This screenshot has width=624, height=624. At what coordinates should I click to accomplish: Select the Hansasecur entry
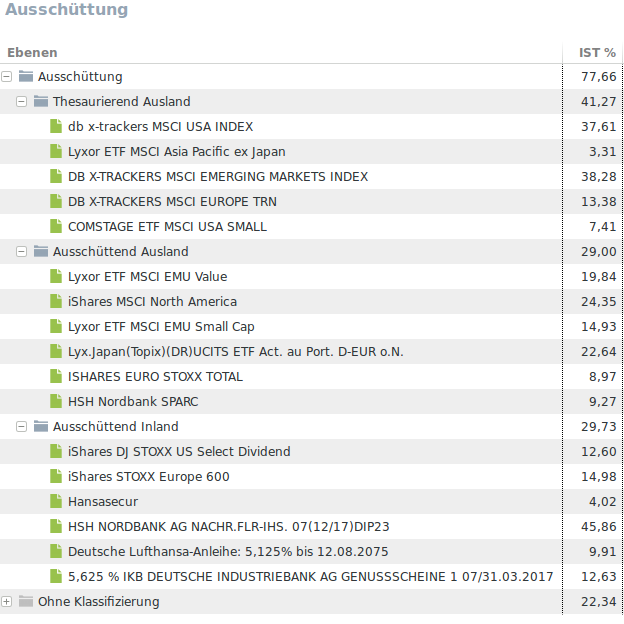pyautogui.click(x=103, y=502)
